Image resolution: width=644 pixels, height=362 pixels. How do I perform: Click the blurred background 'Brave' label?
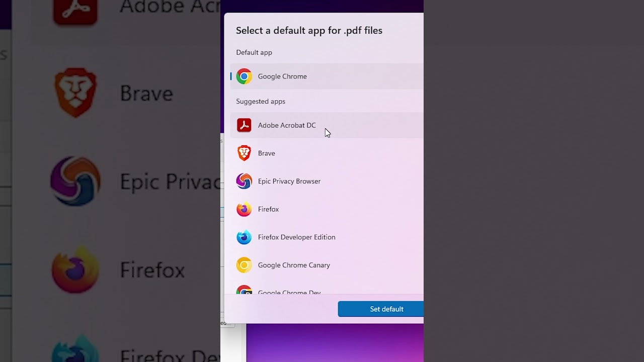(x=146, y=94)
